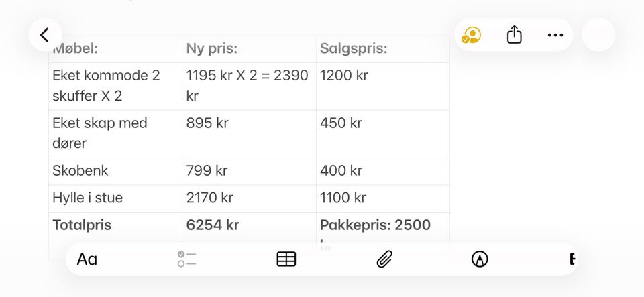
Task: Open the three-dot more options menu
Action: point(555,35)
